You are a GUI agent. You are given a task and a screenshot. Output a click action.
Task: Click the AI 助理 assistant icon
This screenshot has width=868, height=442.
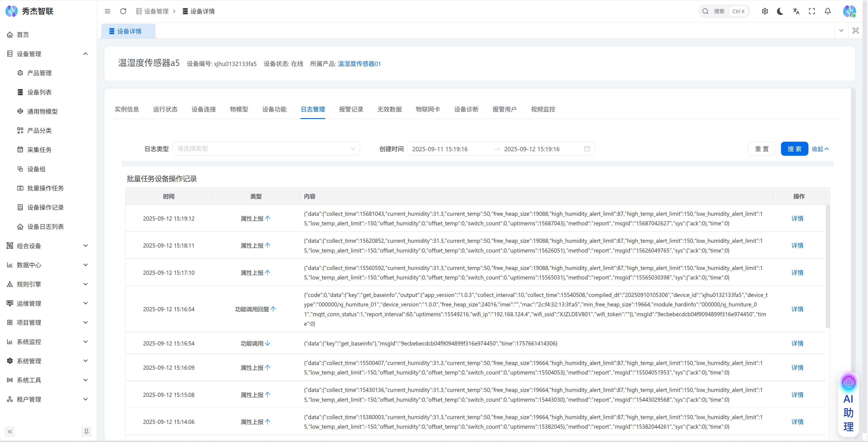tap(848, 383)
